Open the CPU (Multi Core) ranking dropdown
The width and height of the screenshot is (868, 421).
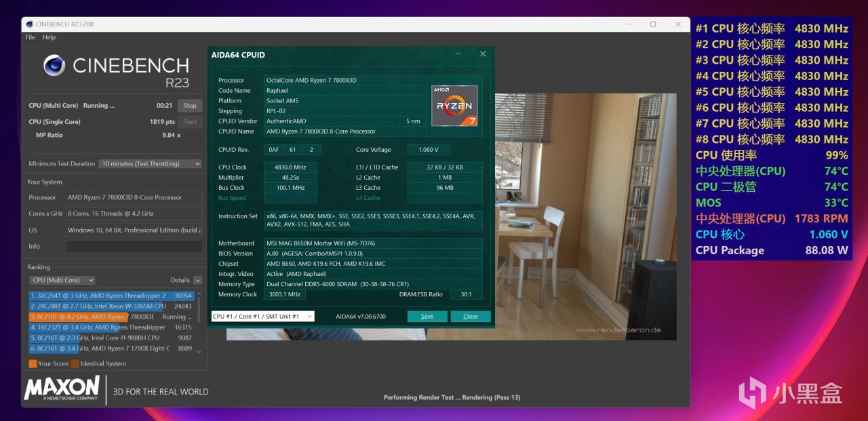[x=62, y=280]
